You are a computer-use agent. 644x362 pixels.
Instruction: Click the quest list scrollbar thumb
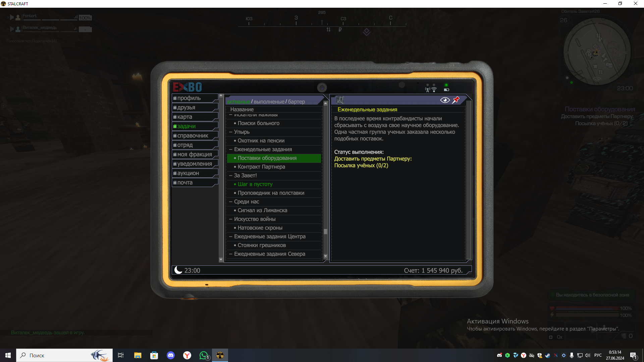[325, 232]
